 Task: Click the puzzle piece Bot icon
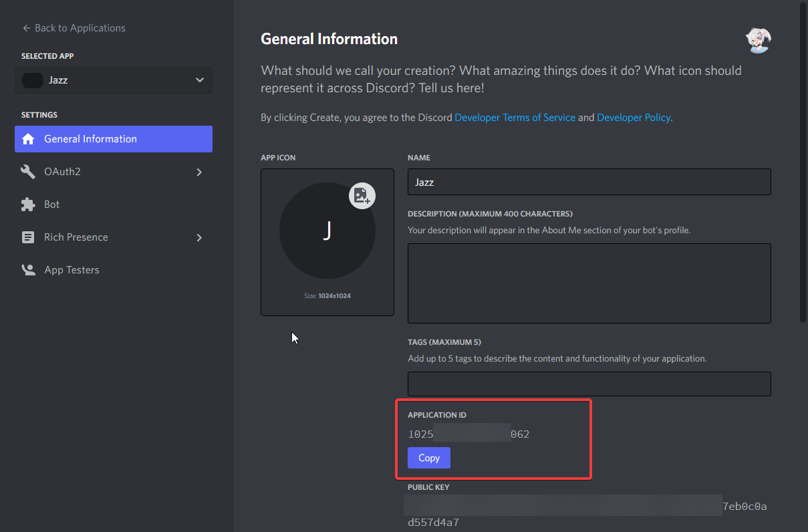point(28,205)
